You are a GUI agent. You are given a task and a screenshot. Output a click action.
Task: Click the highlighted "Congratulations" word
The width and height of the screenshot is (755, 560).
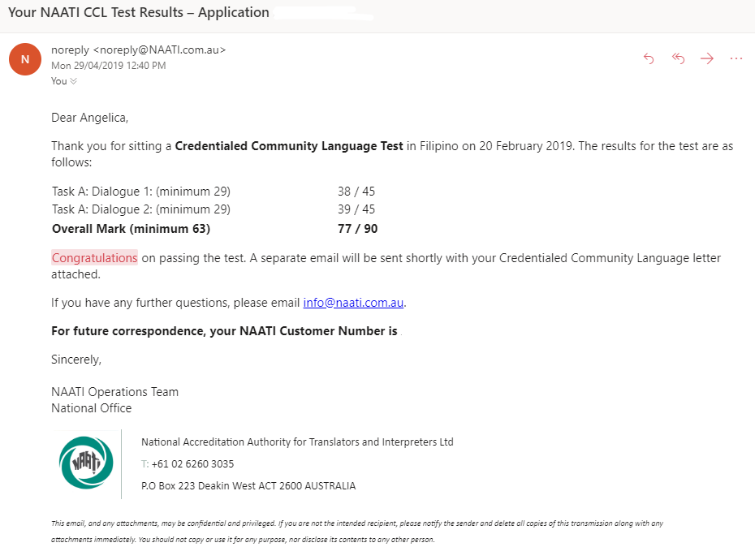(94, 258)
